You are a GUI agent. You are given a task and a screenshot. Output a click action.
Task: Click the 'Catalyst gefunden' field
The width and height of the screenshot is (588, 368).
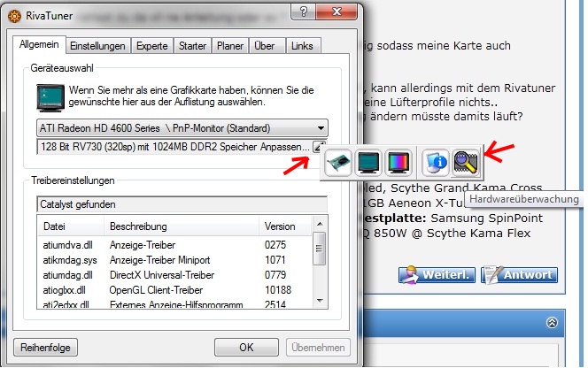pos(182,204)
